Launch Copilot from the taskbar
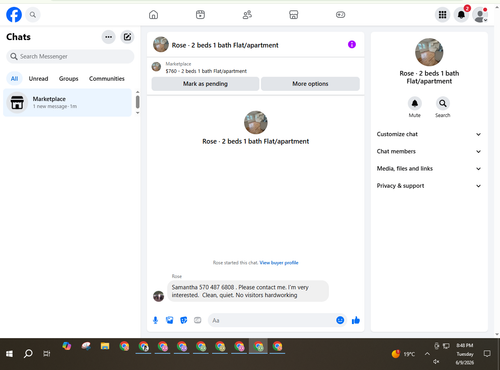 coord(67,346)
